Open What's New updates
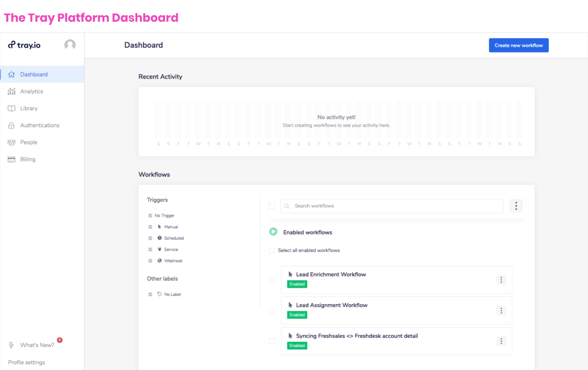Screen dimensions: 588x370 tap(37, 345)
